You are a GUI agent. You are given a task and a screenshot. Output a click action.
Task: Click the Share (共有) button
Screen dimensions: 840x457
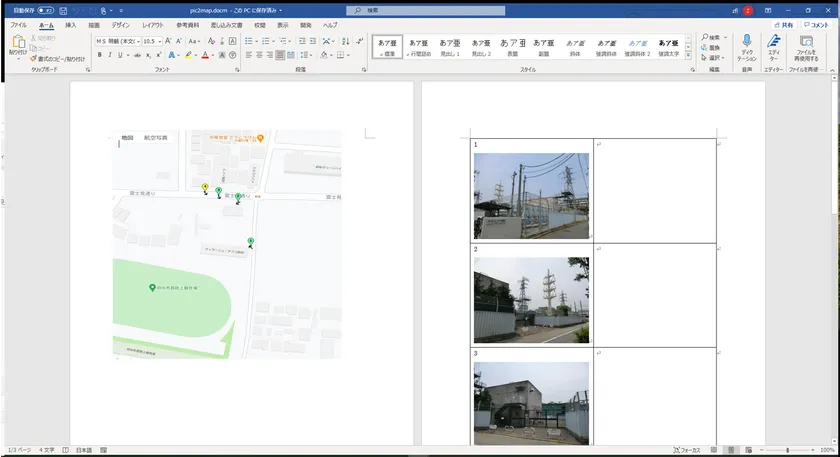784,24
